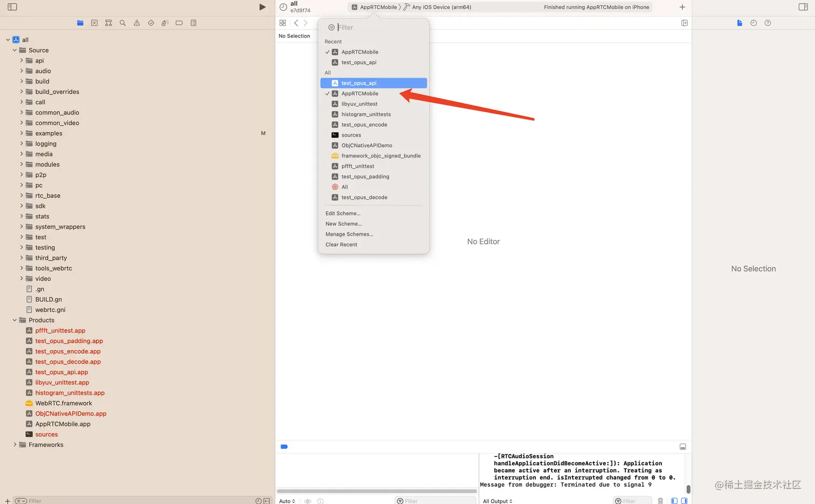The width and height of the screenshot is (815, 504).
Task: Click AppRTCMobile scheme in toolbar
Action: (374, 7)
